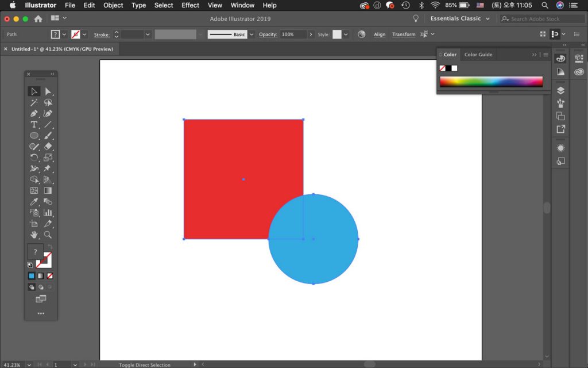Viewport: 588px width, 368px height.
Task: Open the Transform panel link
Action: (404, 34)
